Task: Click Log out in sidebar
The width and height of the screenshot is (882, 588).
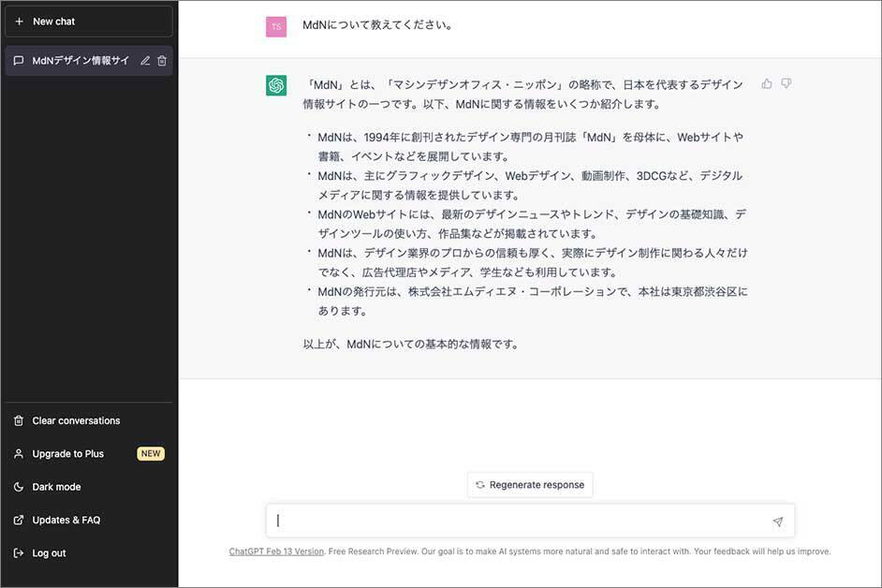Action: 49,553
